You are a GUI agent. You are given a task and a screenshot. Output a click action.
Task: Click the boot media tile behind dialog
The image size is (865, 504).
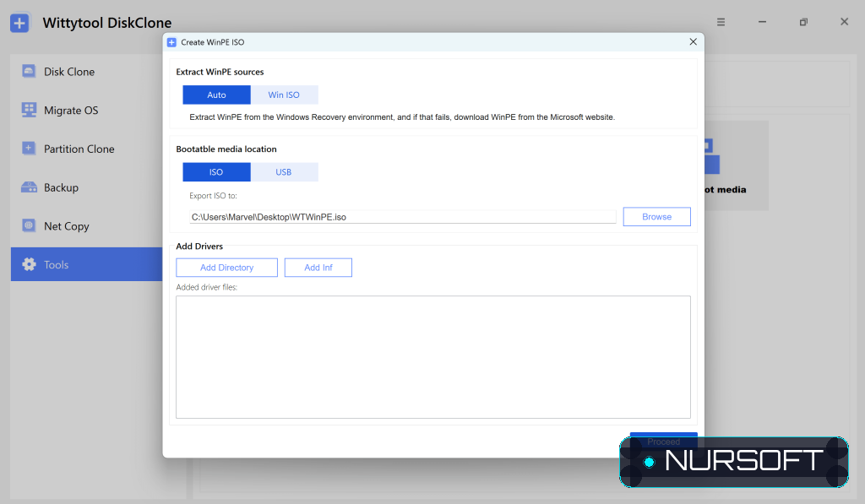click(x=736, y=165)
